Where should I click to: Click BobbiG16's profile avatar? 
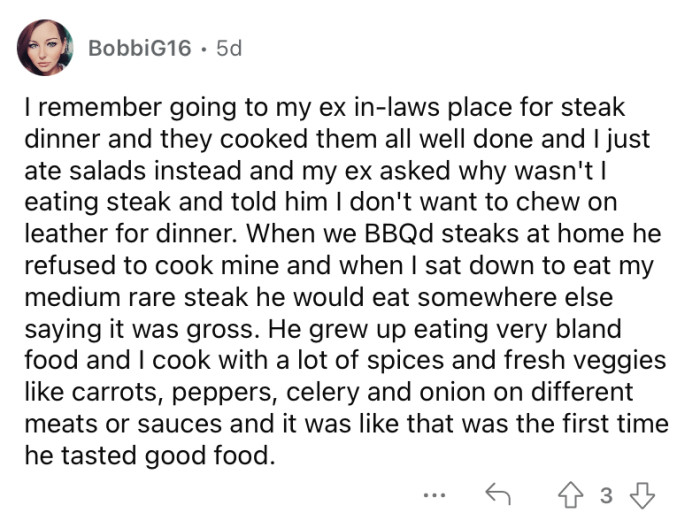[x=45, y=48]
